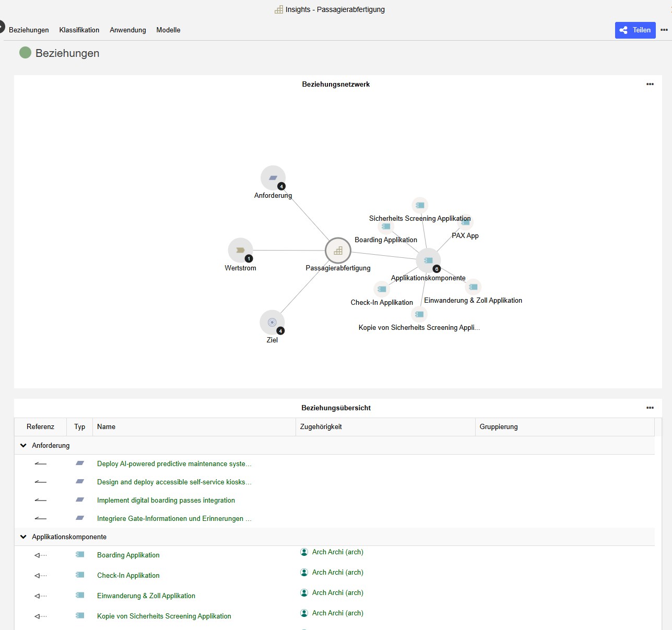
Task: Open Beziehungsnetzwerk panel options menu
Action: click(x=650, y=84)
